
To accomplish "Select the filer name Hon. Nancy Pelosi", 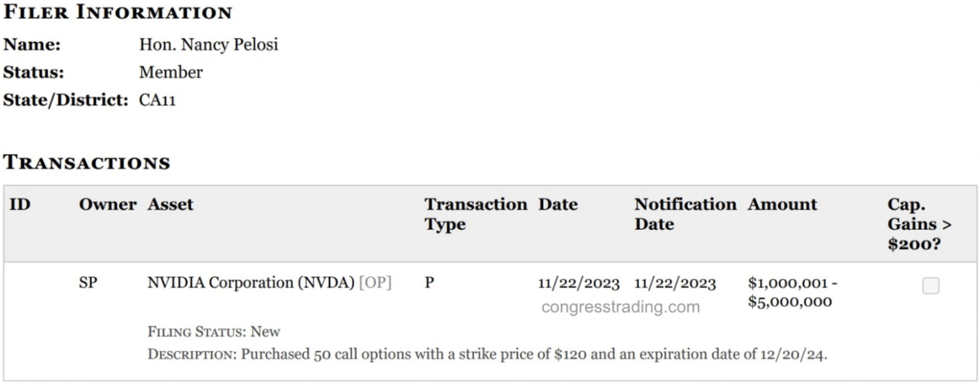I will (x=208, y=45).
